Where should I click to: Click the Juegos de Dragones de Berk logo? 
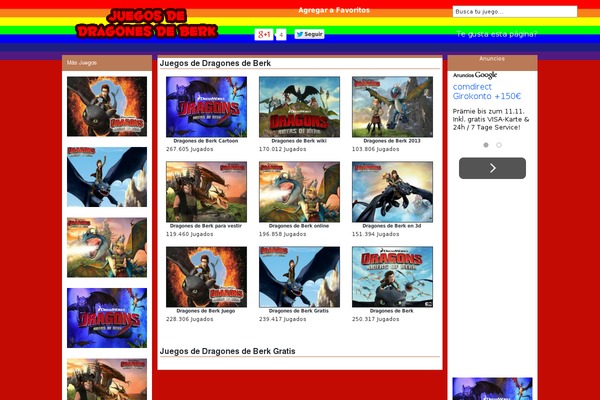(147, 24)
